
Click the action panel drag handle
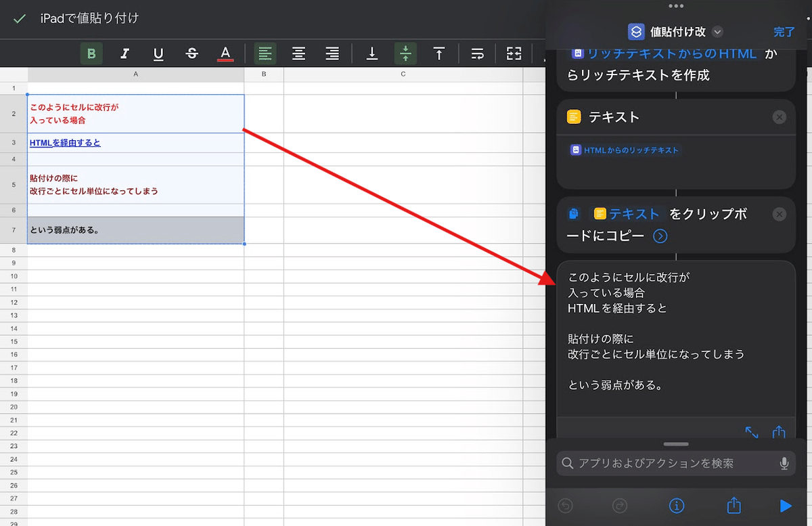click(676, 444)
